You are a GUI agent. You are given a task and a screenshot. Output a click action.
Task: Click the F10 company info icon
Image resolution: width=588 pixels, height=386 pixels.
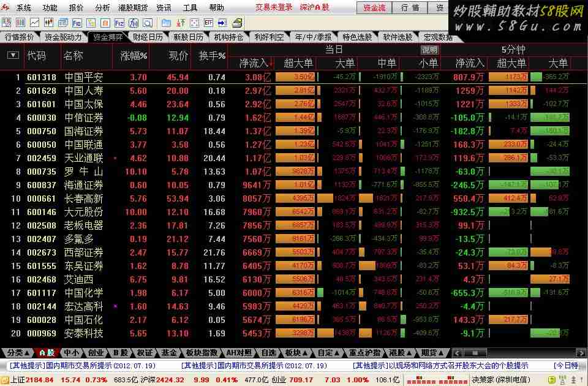point(77,23)
